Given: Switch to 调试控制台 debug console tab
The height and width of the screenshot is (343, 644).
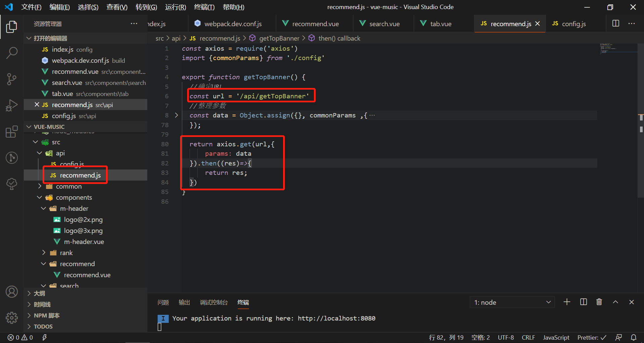Looking at the screenshot, I should 214,302.
